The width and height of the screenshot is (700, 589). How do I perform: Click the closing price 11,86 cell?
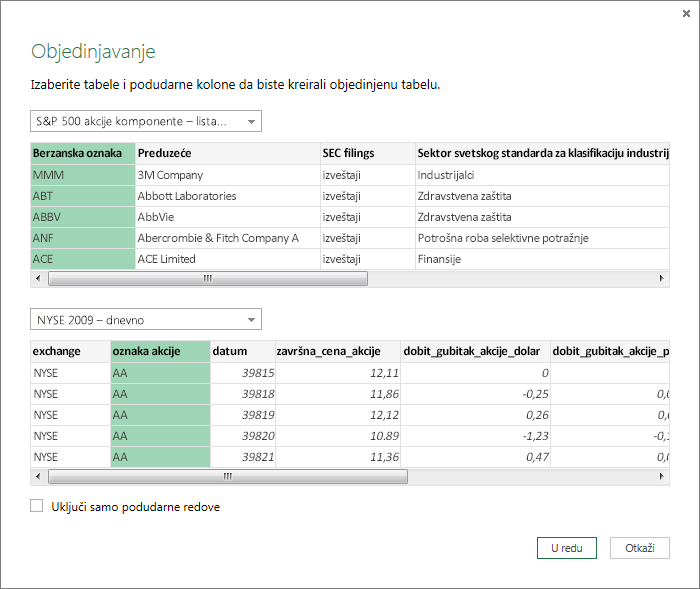(x=338, y=394)
